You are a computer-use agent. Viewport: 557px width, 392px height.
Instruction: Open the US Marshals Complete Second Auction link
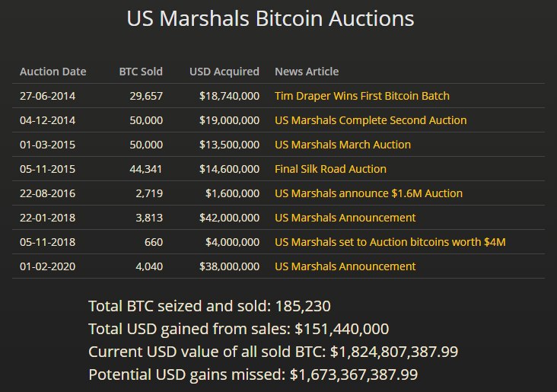(x=371, y=120)
